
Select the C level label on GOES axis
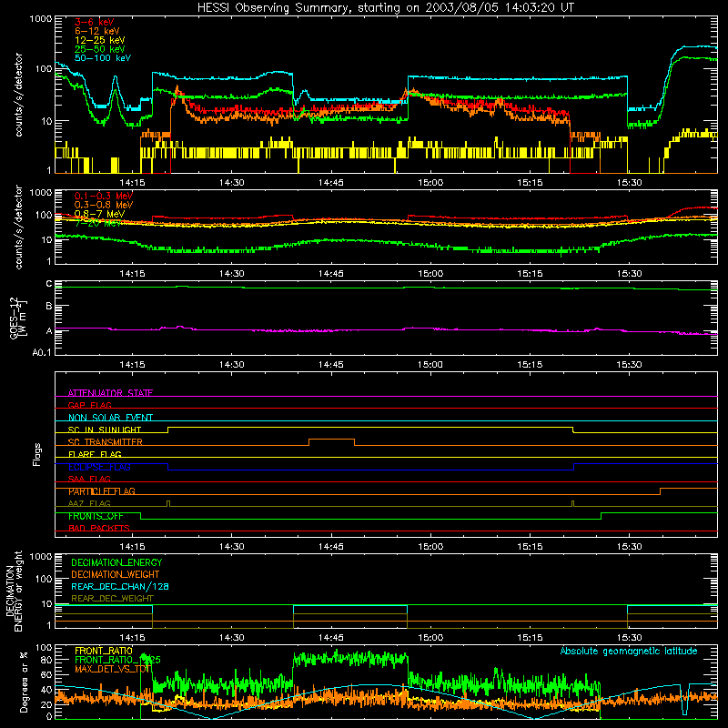(x=49, y=284)
